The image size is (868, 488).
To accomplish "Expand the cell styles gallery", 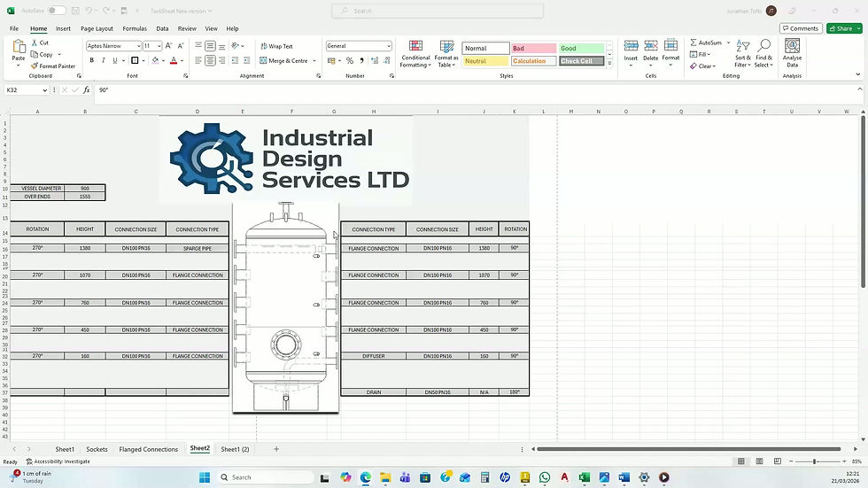I will (609, 64).
